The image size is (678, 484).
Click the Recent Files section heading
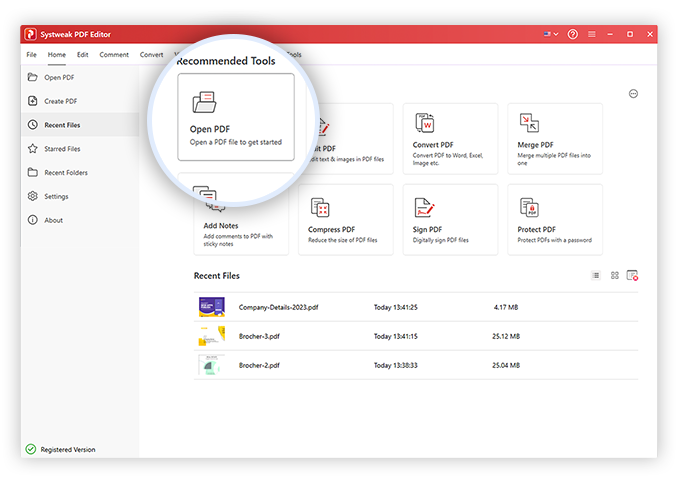click(217, 276)
